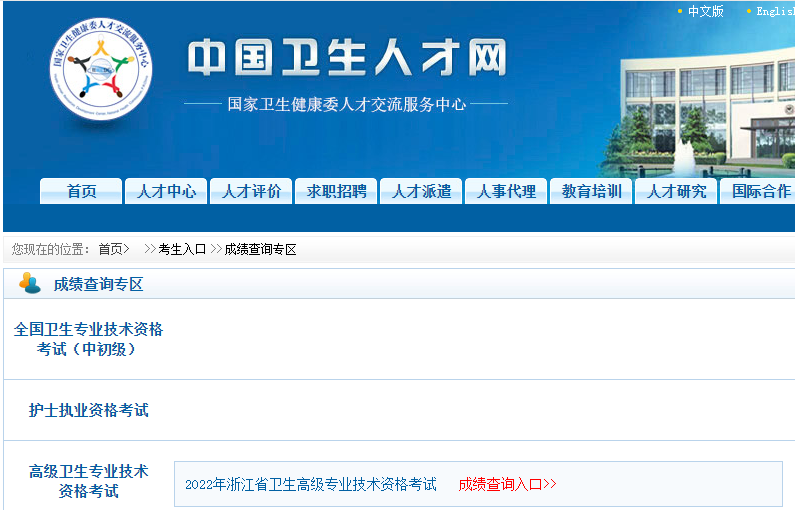Viewport: 795px width, 510px height.
Task: Select 全国卫生专业技术资格考试（中初级） heading
Action: (x=88, y=339)
